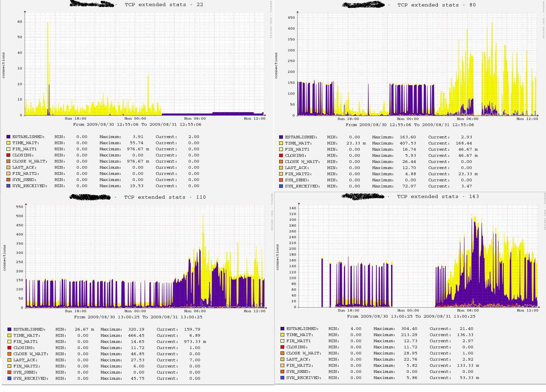Image resolution: width=546 pixels, height=392 pixels.
Task: Click the CLOSING red swatch in port 143 legend
Action: 283,347
